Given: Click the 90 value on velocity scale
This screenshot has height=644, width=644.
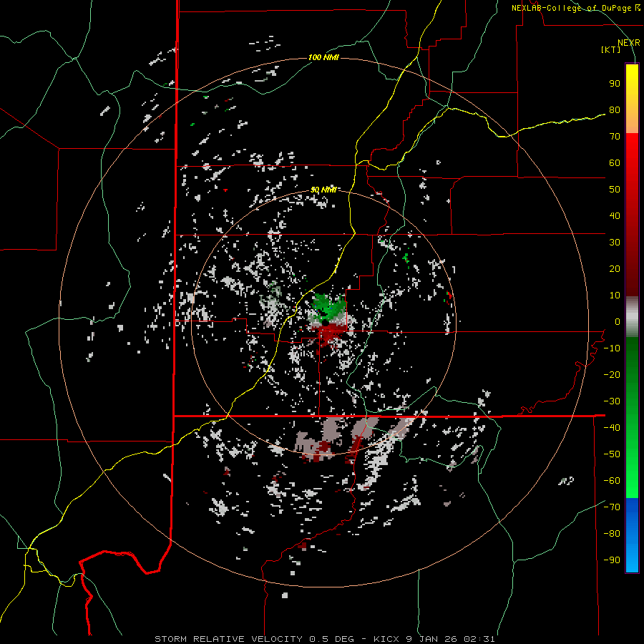Looking at the screenshot, I should 615,84.
